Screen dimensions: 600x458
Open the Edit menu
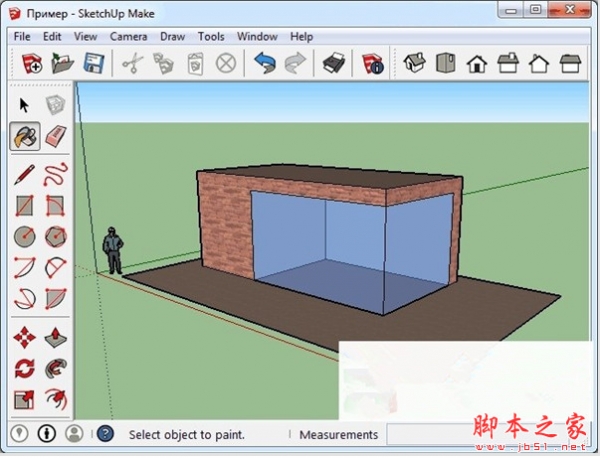(52, 37)
